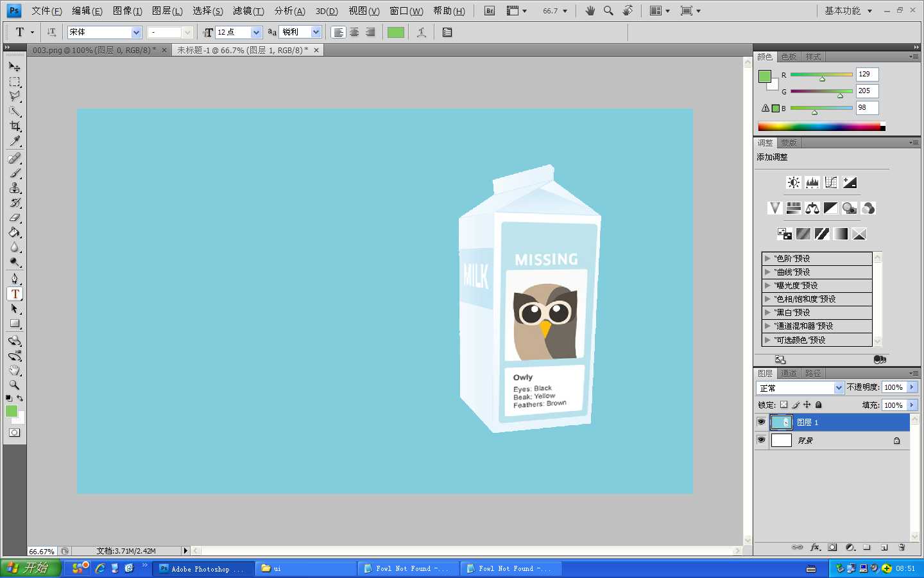Open the 基本功能 workspace switcher
The image size is (924, 578).
point(848,11)
